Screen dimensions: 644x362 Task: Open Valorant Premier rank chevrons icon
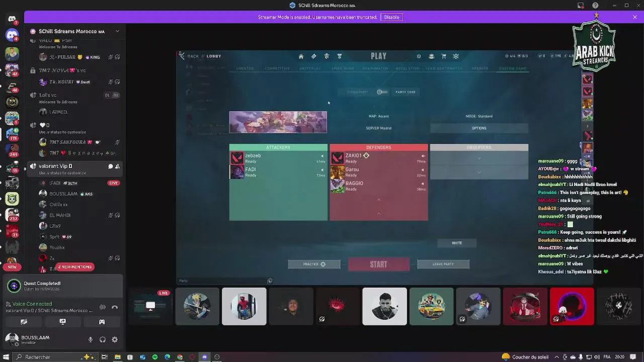[456, 56]
